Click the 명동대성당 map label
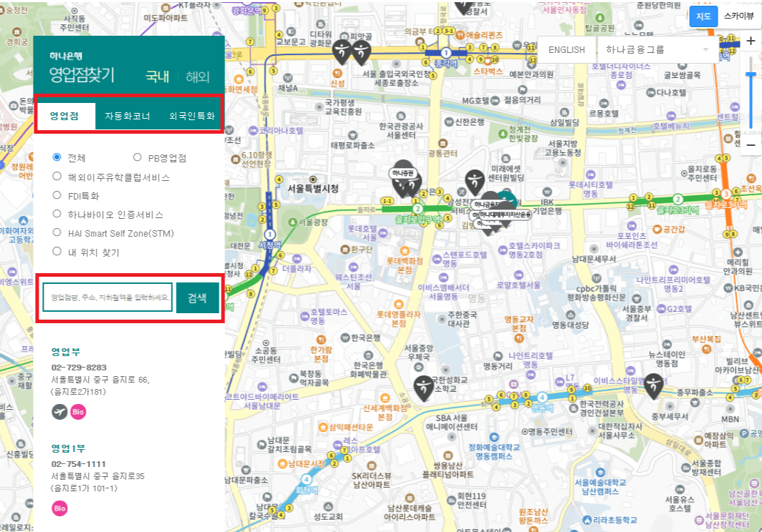762x532 pixels. (570, 325)
